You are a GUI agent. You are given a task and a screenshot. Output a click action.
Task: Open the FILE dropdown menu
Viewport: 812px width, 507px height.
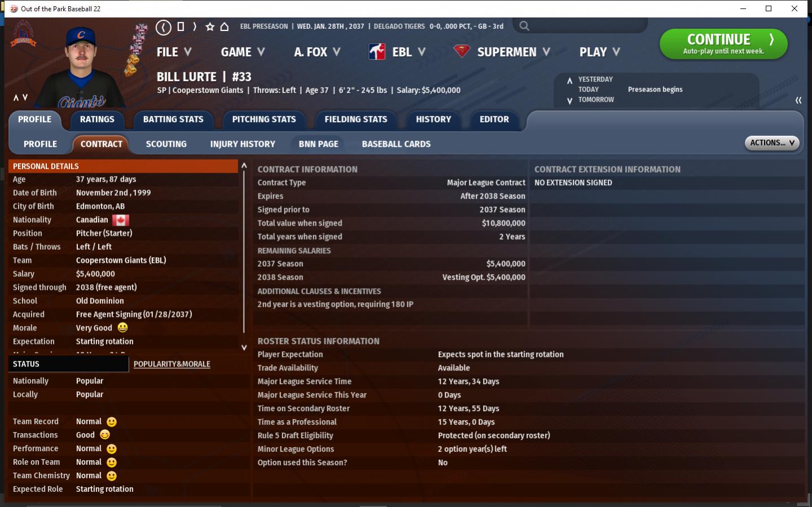tap(174, 52)
